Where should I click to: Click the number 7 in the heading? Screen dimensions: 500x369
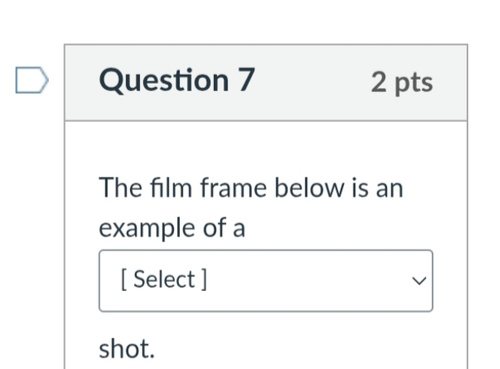247,79
